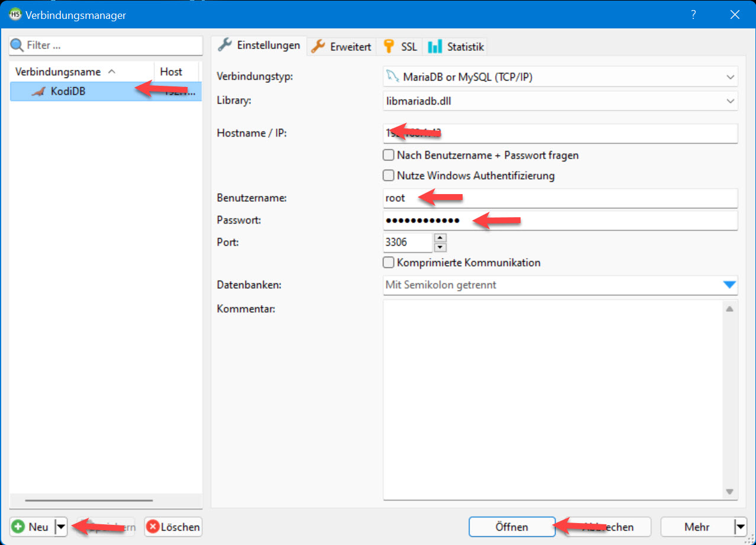Click the MariaDB icon in the Verbindungstyp field
Viewport: 756px width, 545px height.
[x=393, y=77]
